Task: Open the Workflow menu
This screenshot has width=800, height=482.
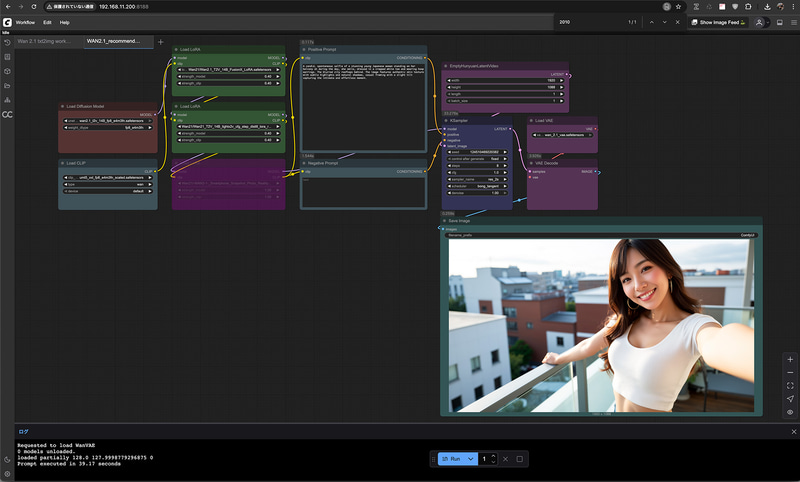Action: (x=25, y=22)
